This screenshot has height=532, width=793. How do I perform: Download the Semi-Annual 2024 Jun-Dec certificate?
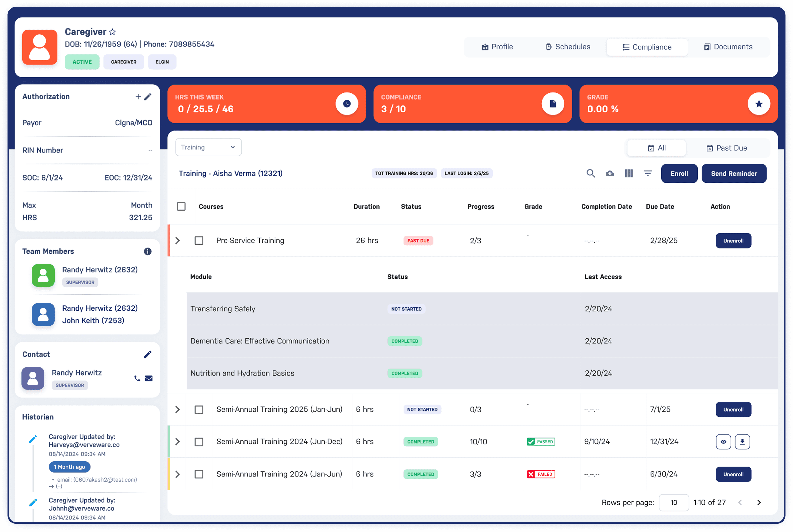[742, 442]
